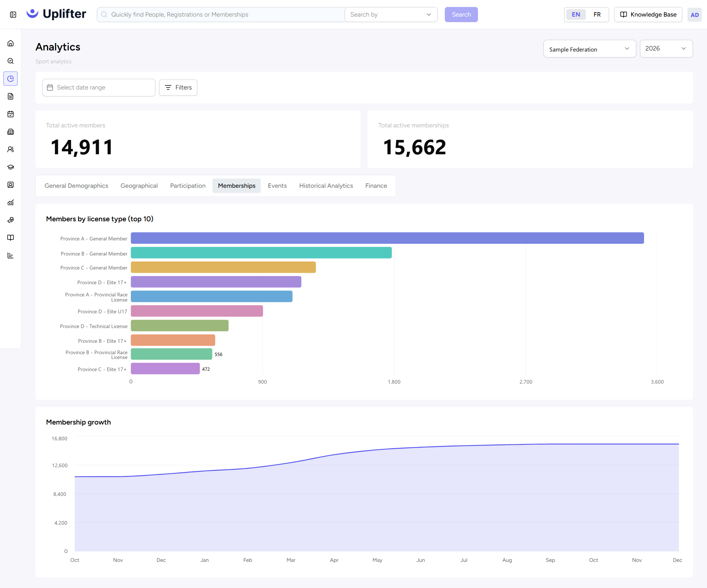Screen dimensions: 707x588
Task: Click the Province D Technical License bar
Action: click(x=180, y=326)
